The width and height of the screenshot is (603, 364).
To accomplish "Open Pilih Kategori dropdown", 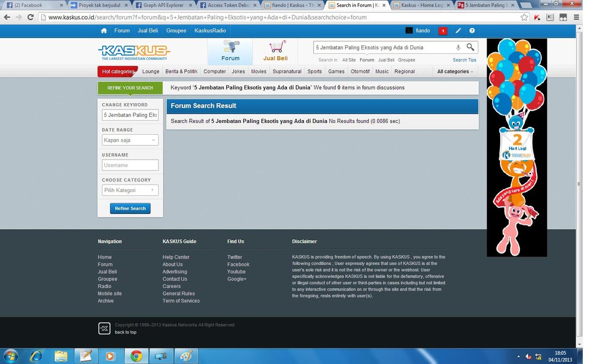I will coord(130,190).
